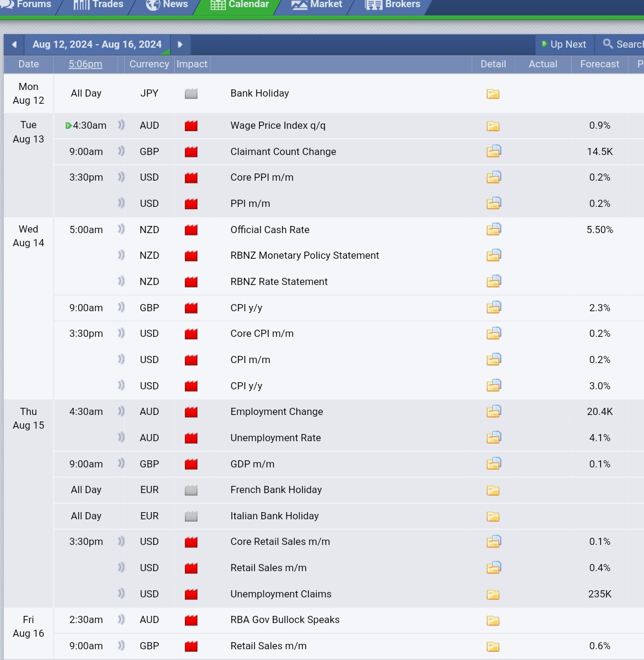
Task: Open detail folder for French Bank Holiday
Action: coord(493,490)
